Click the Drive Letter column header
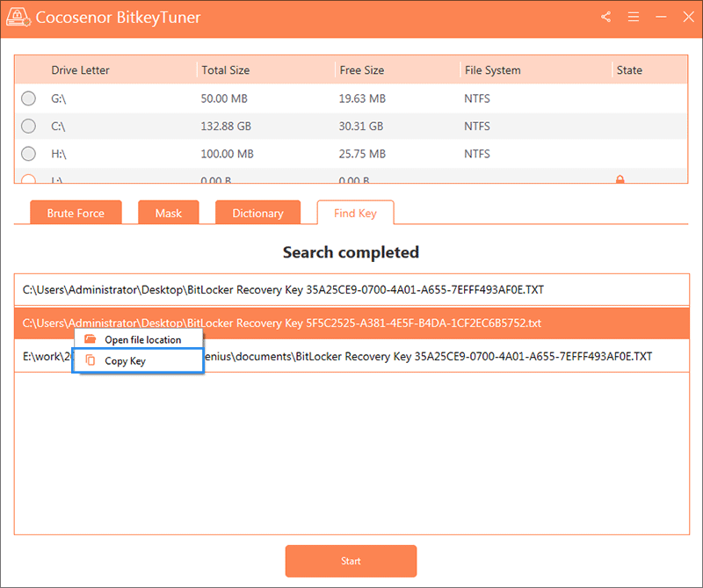 click(x=80, y=70)
